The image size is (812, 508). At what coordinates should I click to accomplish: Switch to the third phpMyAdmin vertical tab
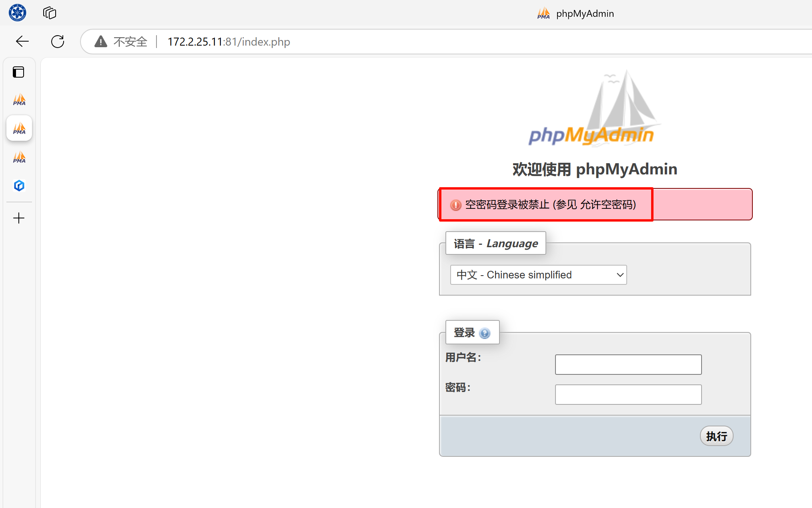[x=19, y=157]
